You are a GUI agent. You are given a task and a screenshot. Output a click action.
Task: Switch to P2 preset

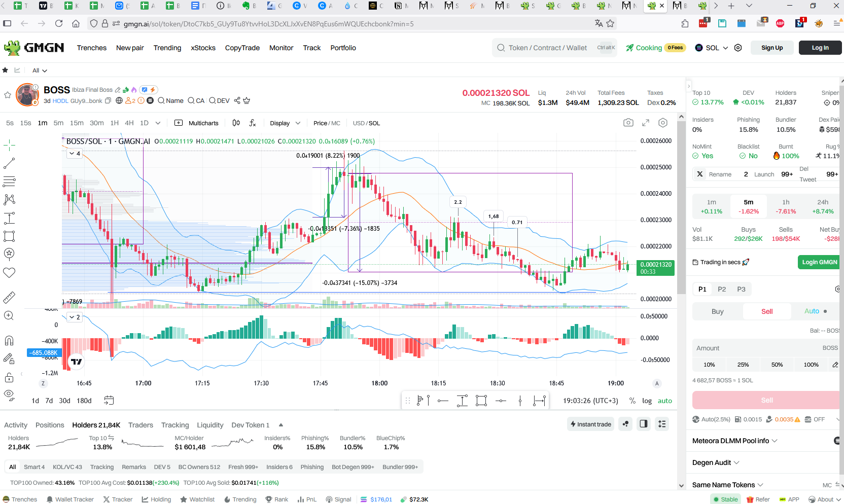pos(722,289)
